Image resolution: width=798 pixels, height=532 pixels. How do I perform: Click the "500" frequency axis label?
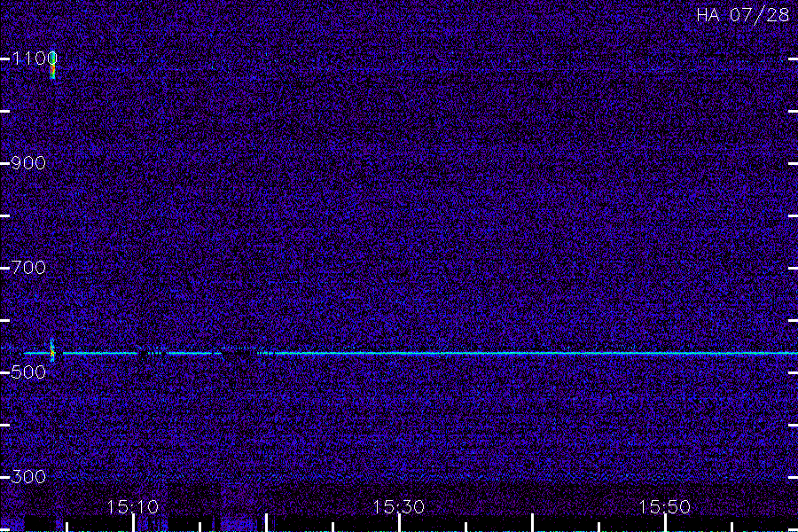pyautogui.click(x=28, y=372)
